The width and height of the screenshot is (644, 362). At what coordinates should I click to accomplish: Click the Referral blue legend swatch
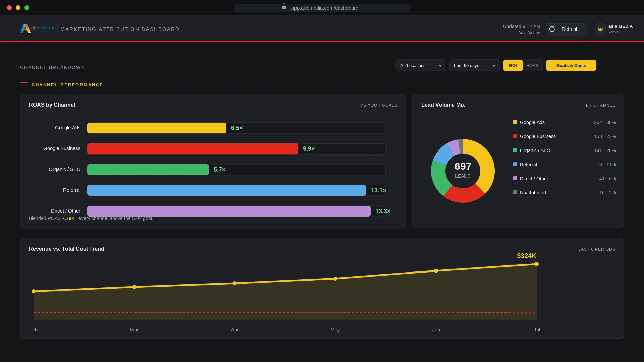[x=515, y=164]
